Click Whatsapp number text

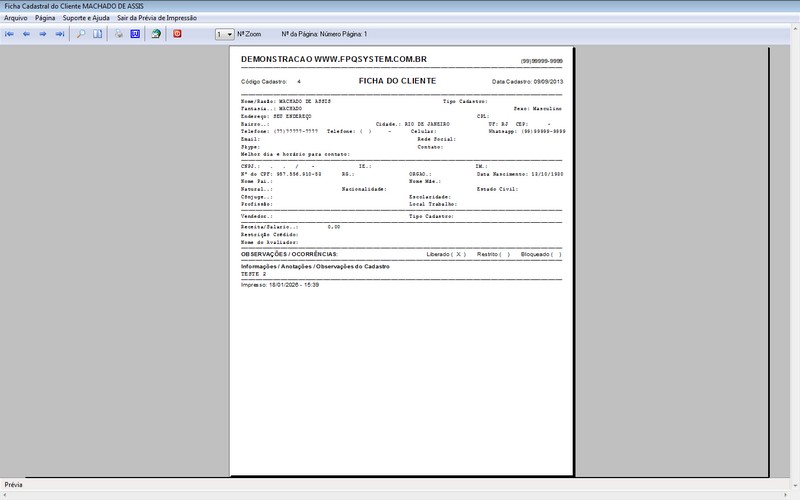[527, 132]
